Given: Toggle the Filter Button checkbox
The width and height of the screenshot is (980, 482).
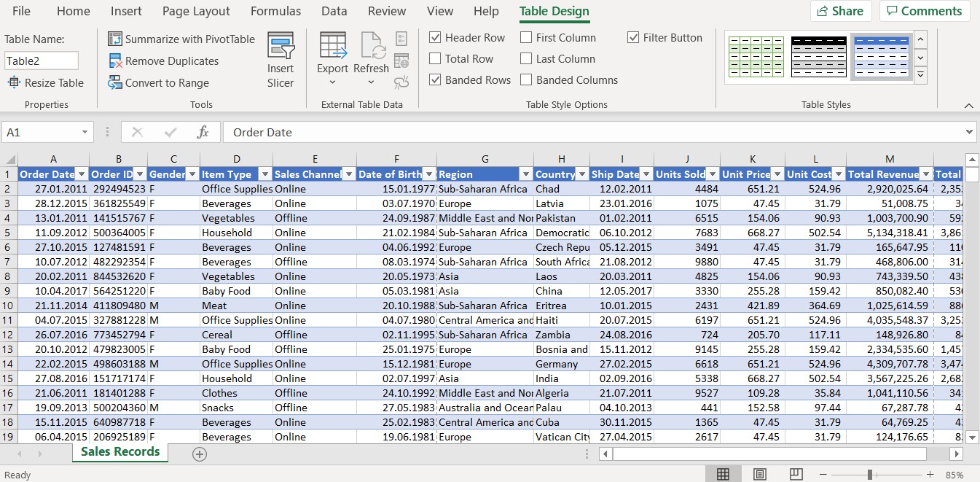Looking at the screenshot, I should click(633, 38).
